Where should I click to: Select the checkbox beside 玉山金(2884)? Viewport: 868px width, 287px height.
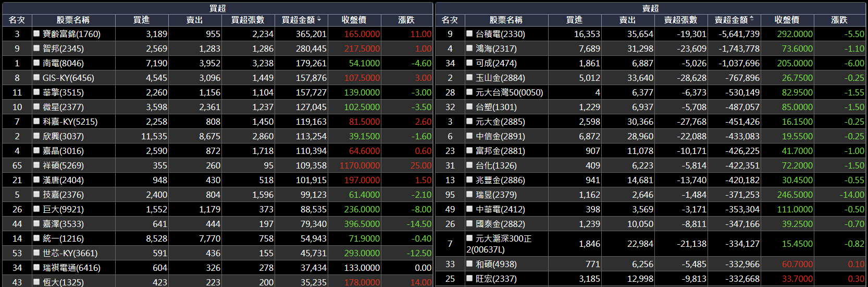(x=469, y=77)
